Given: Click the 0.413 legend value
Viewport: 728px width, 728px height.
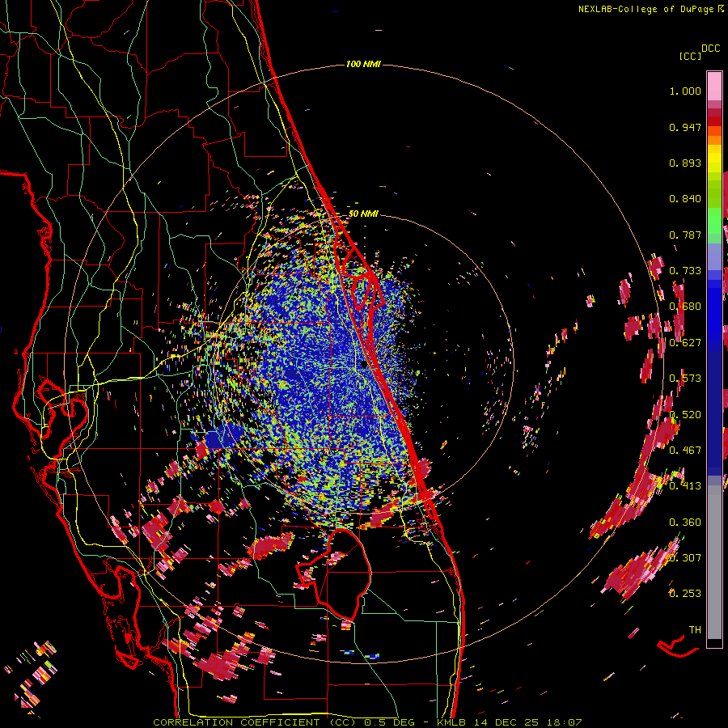Looking at the screenshot, I should pyautogui.click(x=685, y=486).
